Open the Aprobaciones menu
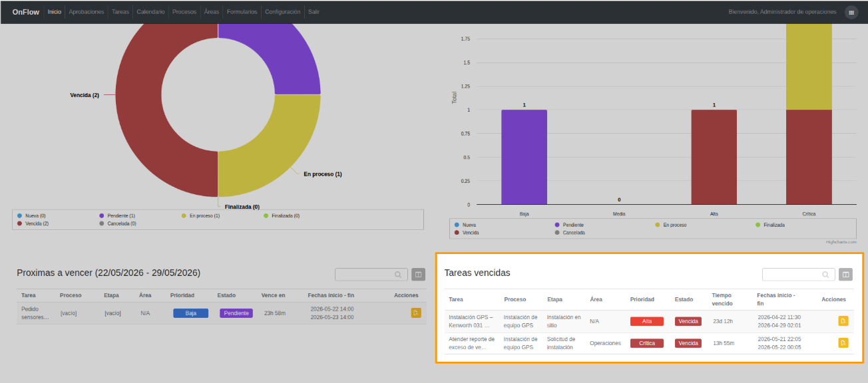Image resolution: width=868 pixels, height=383 pixels. [87, 12]
